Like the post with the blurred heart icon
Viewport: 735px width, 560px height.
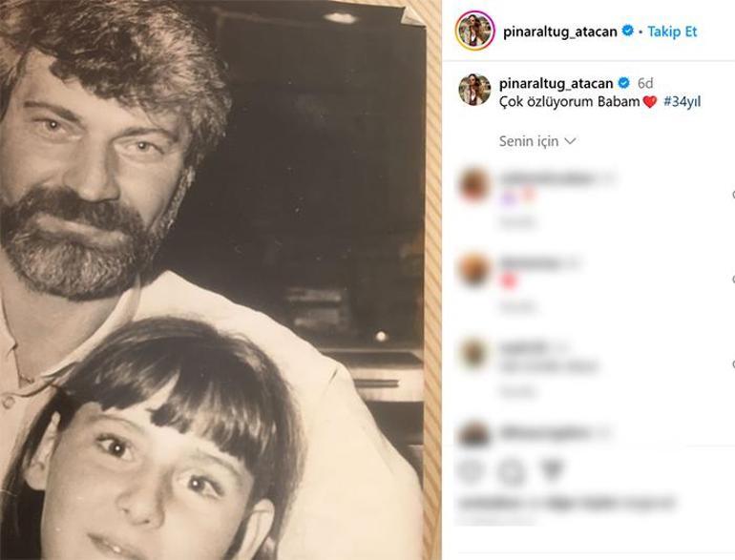pos(471,471)
